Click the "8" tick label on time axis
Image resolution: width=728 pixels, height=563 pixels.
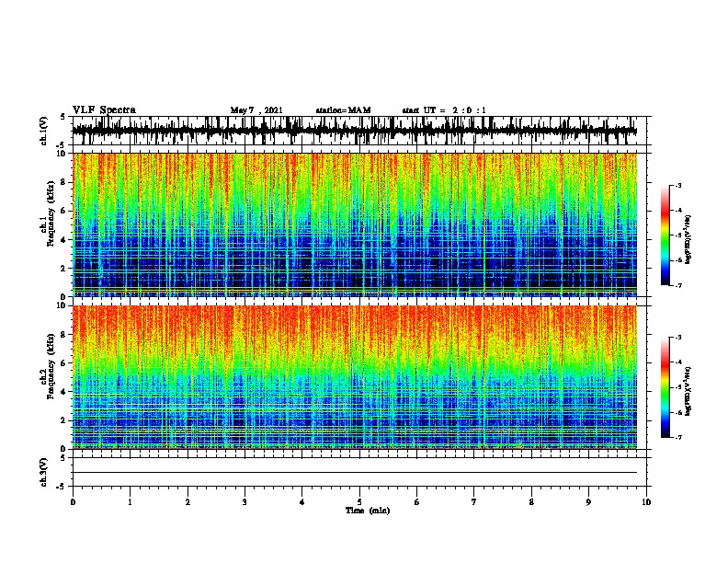531,502
